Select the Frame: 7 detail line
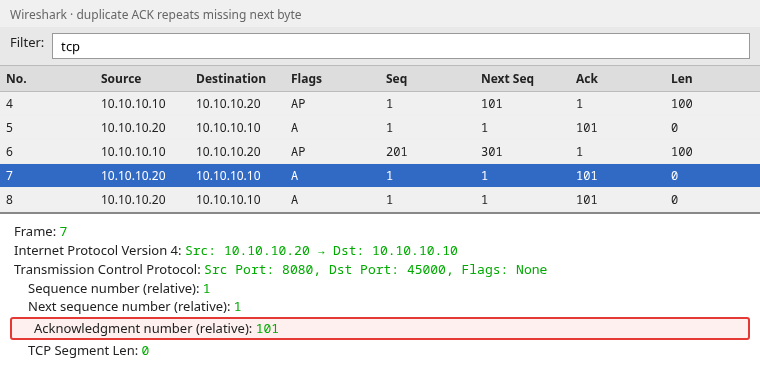 click(x=41, y=232)
